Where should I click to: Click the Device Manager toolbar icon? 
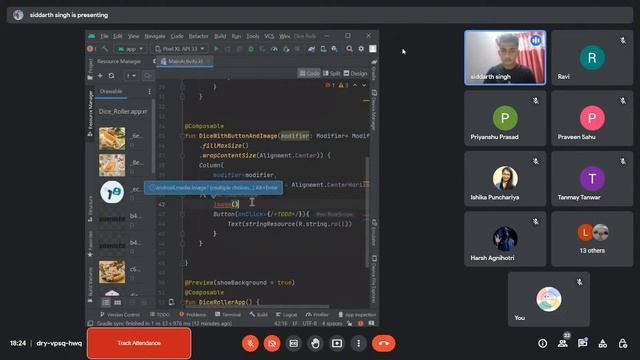tap(323, 49)
